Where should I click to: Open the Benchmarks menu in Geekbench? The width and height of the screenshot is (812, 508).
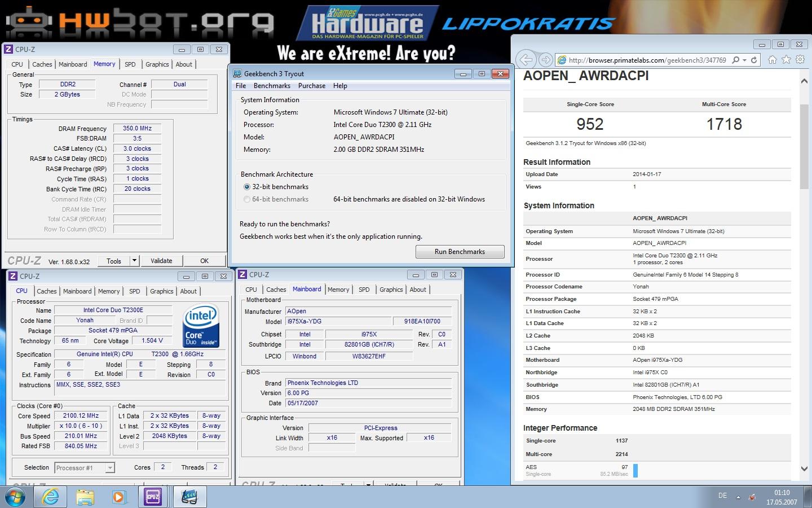point(272,86)
